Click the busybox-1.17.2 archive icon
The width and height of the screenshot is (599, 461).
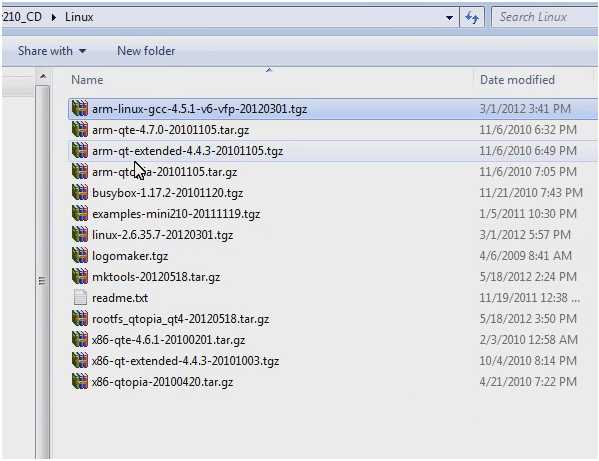pos(80,192)
